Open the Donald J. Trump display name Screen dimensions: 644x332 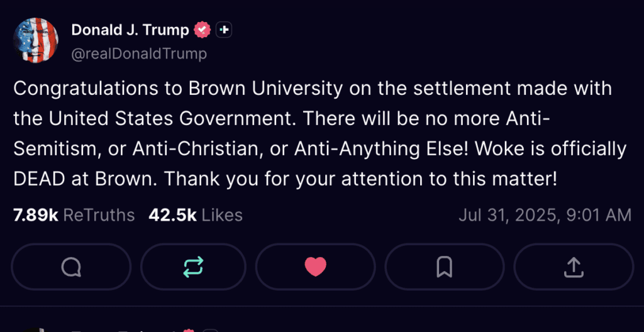tap(130, 30)
